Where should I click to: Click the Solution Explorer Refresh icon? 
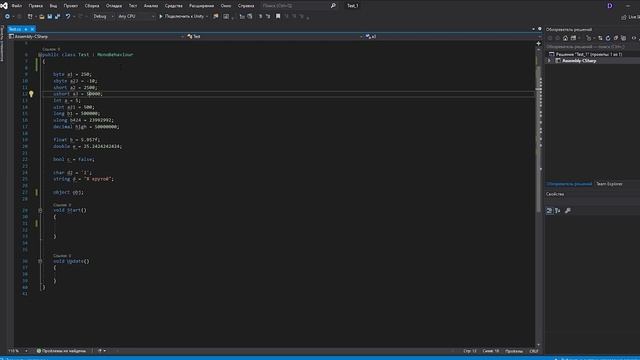coord(608,38)
